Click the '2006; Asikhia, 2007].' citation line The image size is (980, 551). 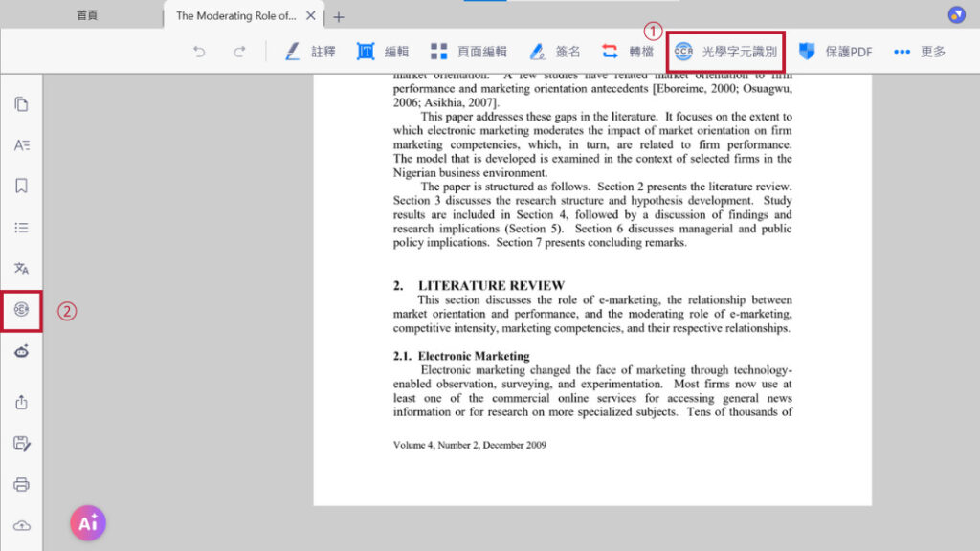[x=446, y=102]
